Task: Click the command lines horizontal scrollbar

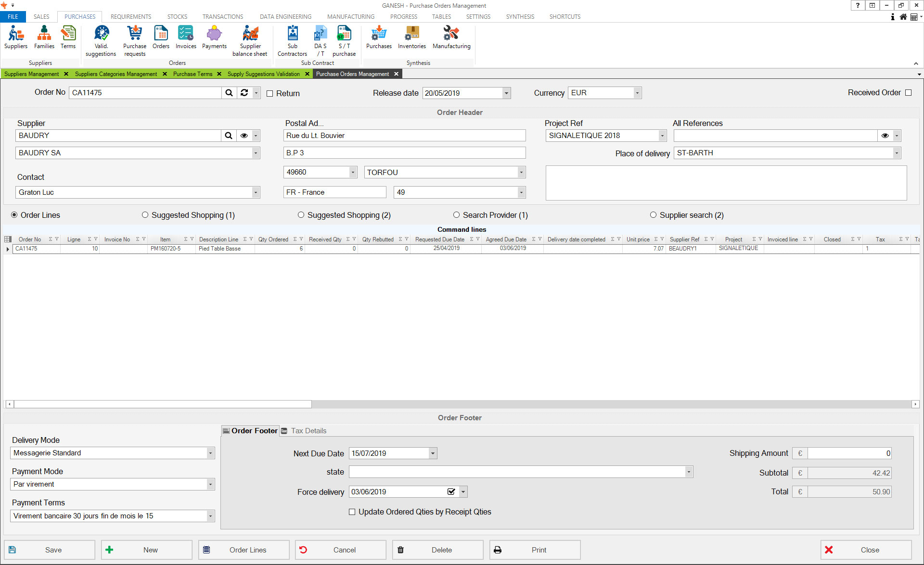Action: pyautogui.click(x=163, y=404)
